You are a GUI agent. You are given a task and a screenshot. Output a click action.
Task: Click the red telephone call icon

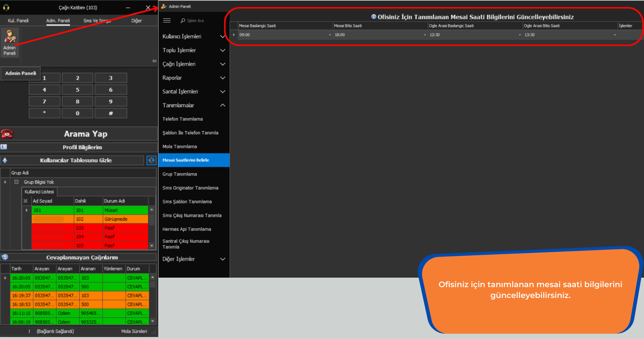(7, 134)
